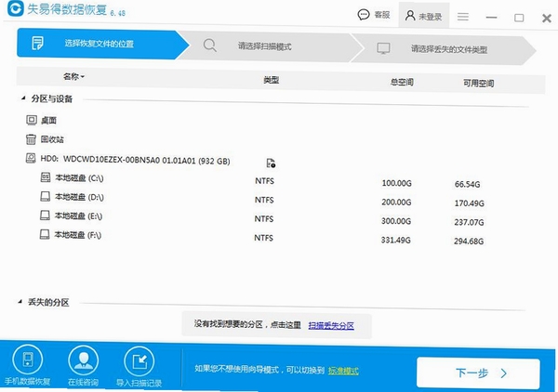The height and width of the screenshot is (392, 558).
Task: Click free space value 66.54G
Action: click(x=467, y=185)
